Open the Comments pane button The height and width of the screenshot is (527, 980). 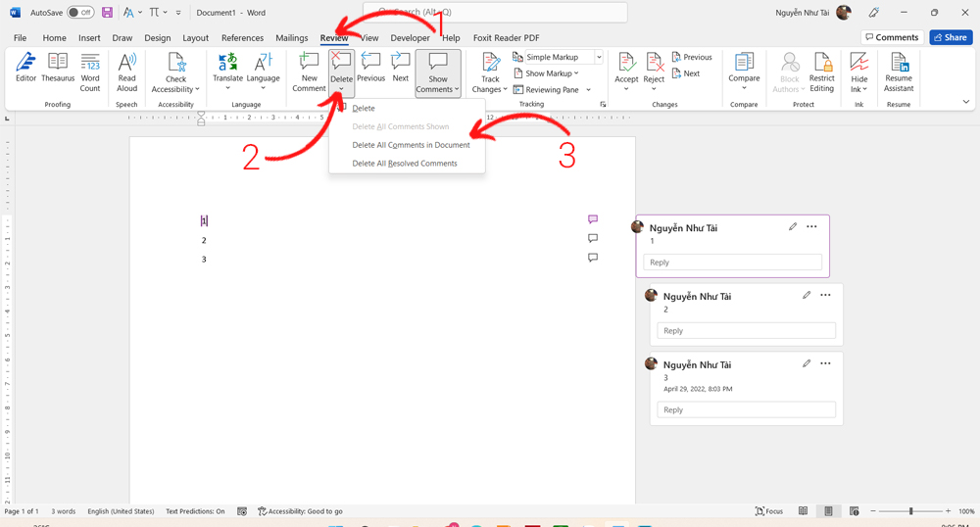point(892,37)
